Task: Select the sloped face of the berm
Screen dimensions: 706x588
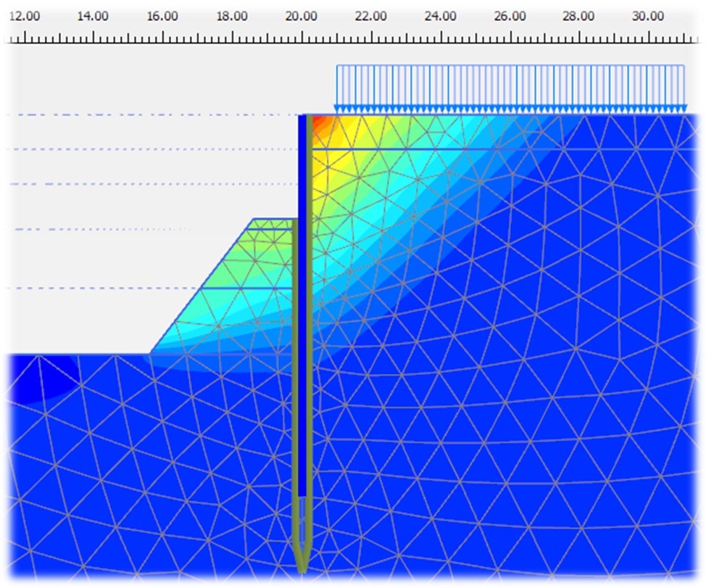Action: coord(201,286)
